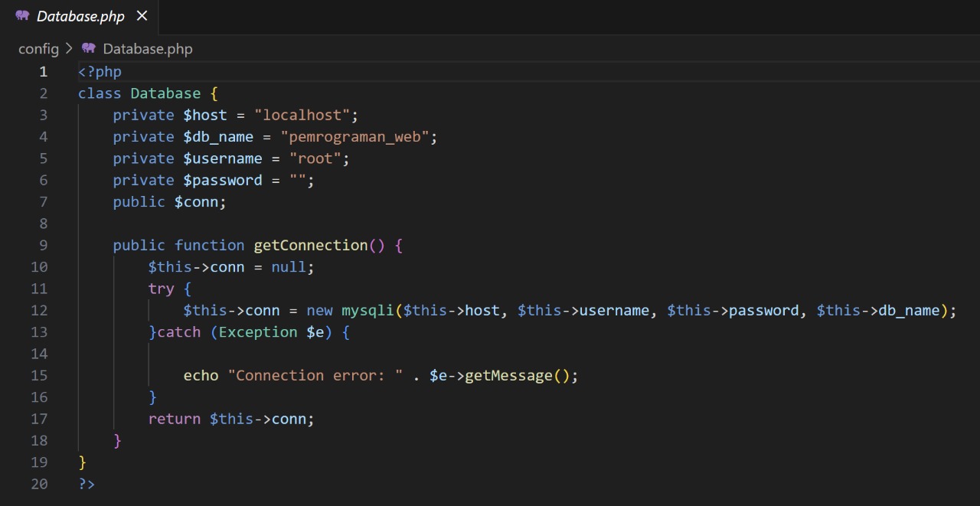Screen dimensions: 980x506
Task: Click the closing ?> PHP tag
Action: (x=87, y=485)
